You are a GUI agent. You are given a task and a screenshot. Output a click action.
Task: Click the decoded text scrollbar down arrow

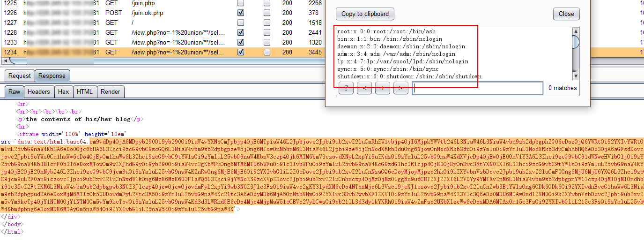576,76
